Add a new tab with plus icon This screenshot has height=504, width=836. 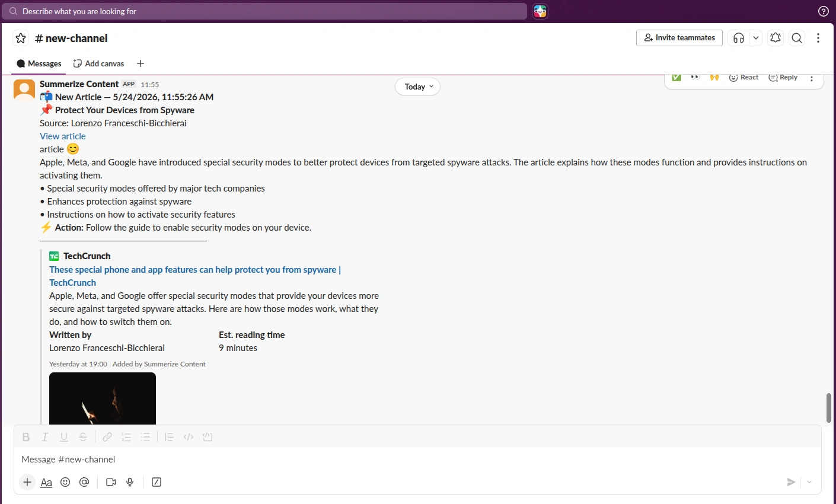pos(141,63)
